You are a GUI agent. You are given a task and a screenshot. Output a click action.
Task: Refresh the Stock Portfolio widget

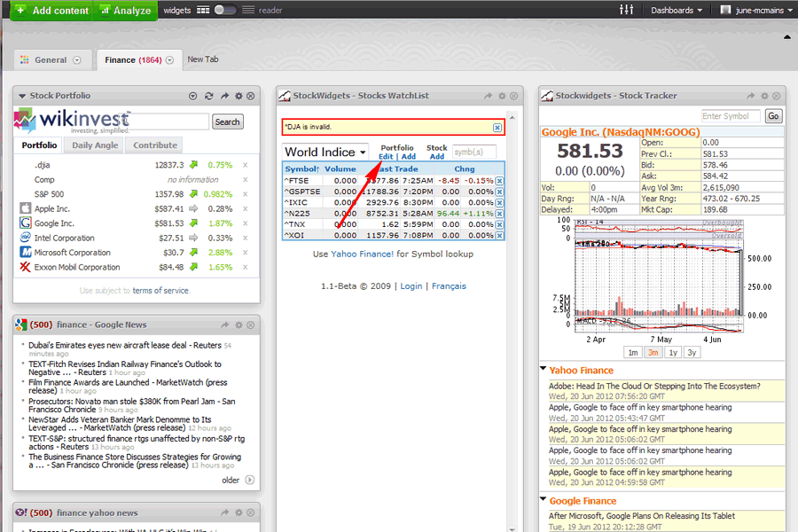(208, 96)
